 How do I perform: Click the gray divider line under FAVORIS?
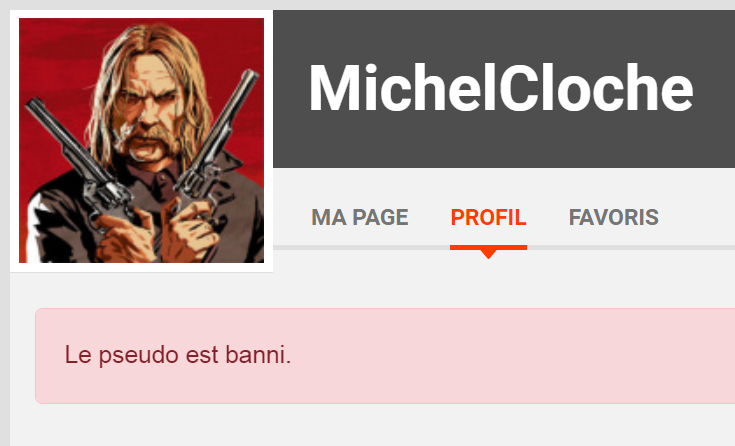[x=613, y=247]
